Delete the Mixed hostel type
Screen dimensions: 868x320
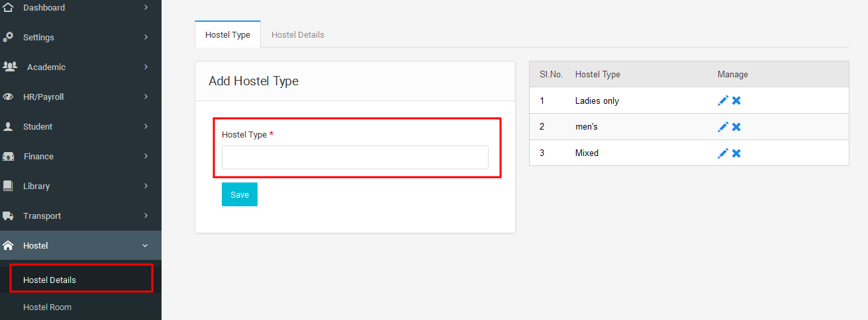[x=736, y=153]
